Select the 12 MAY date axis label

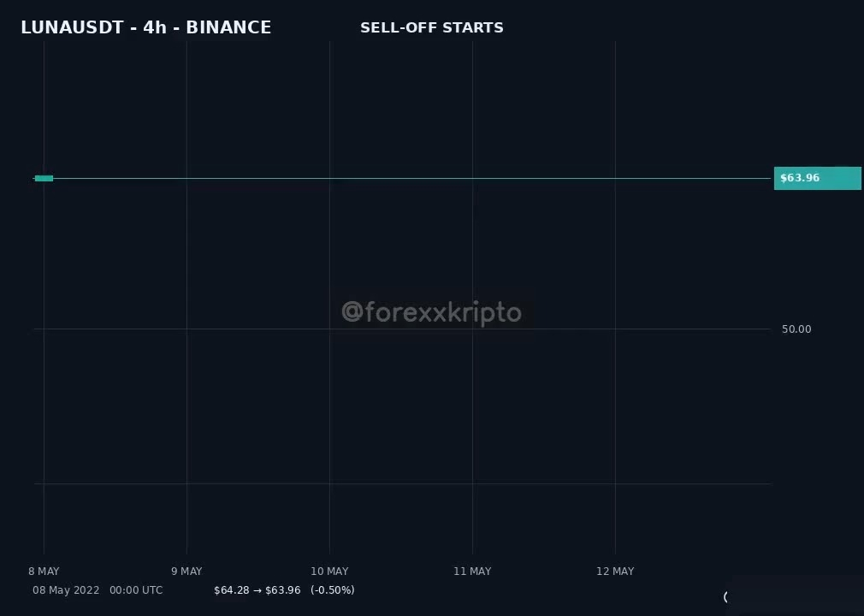pos(615,572)
